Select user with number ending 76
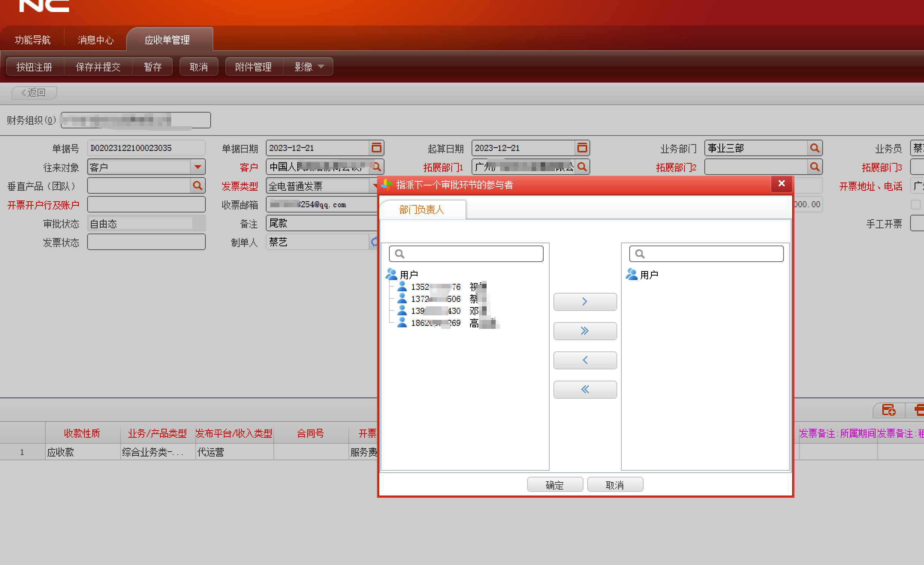The image size is (924, 565). tap(442, 287)
